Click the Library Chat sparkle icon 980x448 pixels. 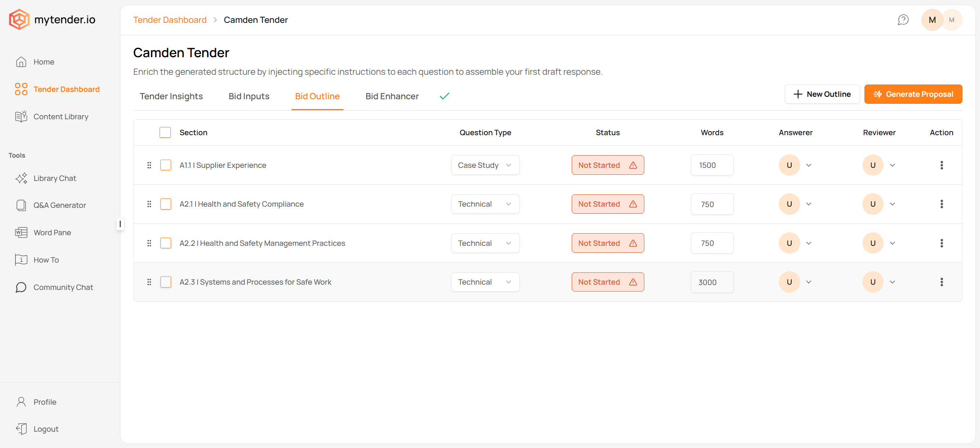pos(21,178)
